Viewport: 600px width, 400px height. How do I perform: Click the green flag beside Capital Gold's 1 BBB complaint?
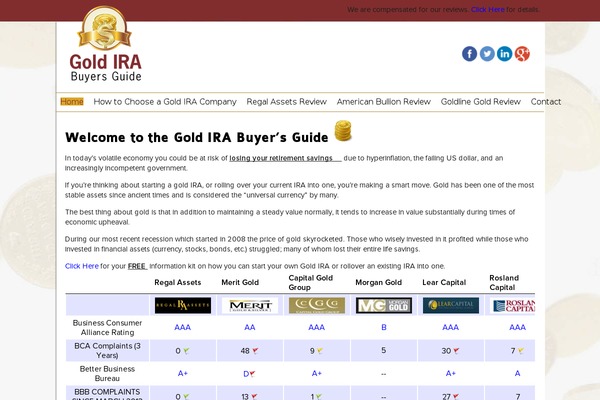[x=319, y=397]
